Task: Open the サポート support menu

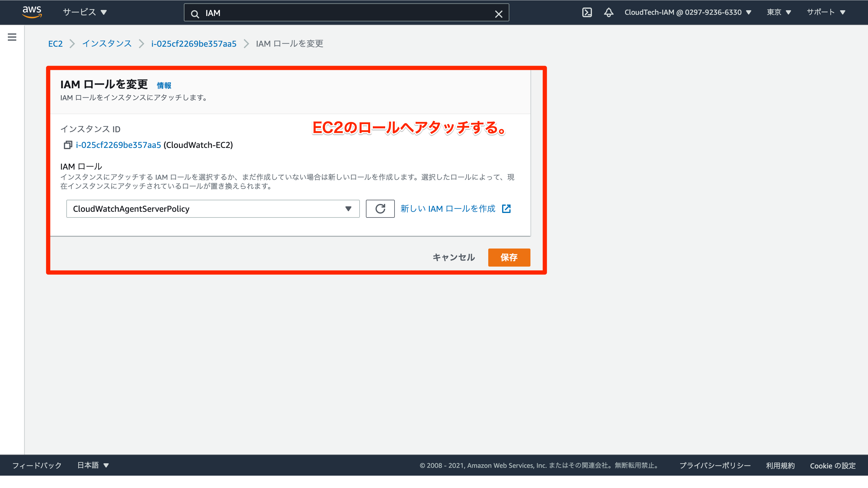Action: pyautogui.click(x=826, y=12)
